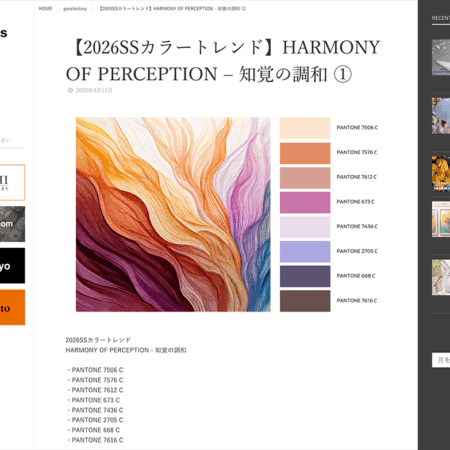Click the PANTONE 668 C swatch label

click(x=356, y=276)
